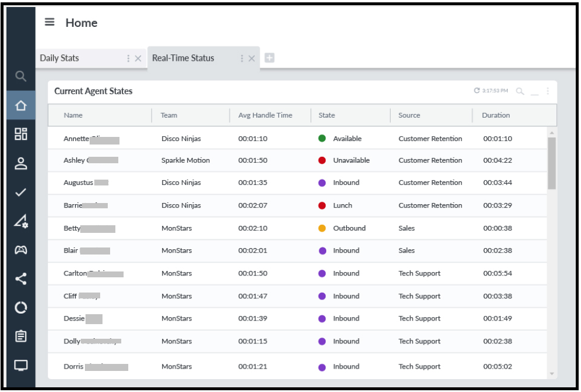The width and height of the screenshot is (581, 392).
Task: Open the triangle-with-gear icon in sidebar
Action: [20, 221]
